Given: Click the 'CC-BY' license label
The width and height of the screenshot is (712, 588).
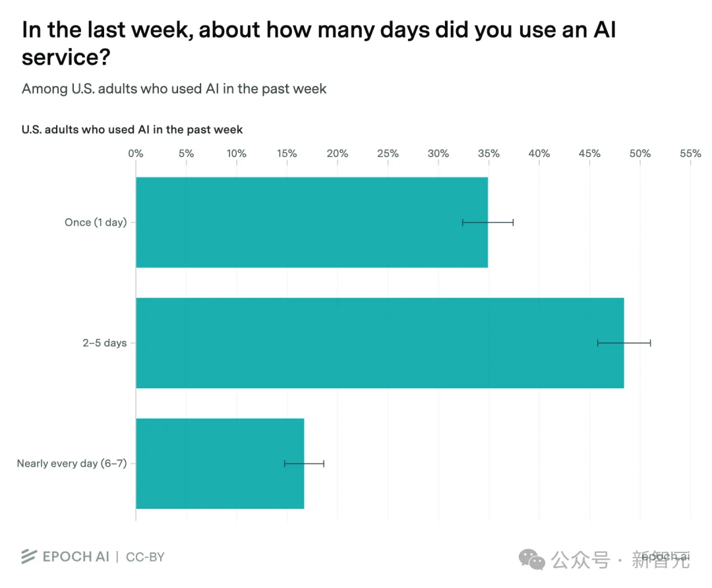Looking at the screenshot, I should [145, 557].
